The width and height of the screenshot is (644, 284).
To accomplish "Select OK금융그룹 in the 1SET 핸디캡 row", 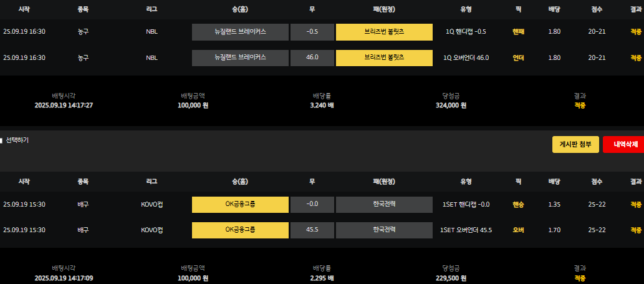I will (x=240, y=204).
